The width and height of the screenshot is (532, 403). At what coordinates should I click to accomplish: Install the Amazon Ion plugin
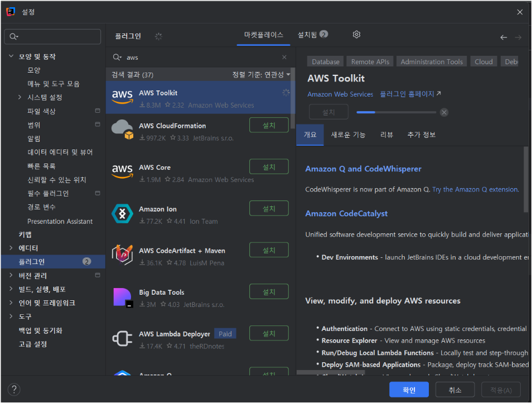tap(269, 208)
